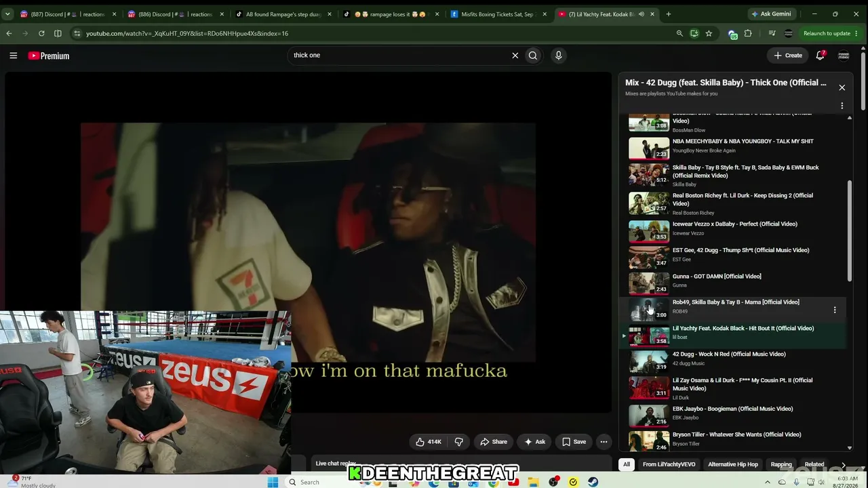868x488 pixels.
Task: Close the Mix playlist panel
Action: [842, 87]
